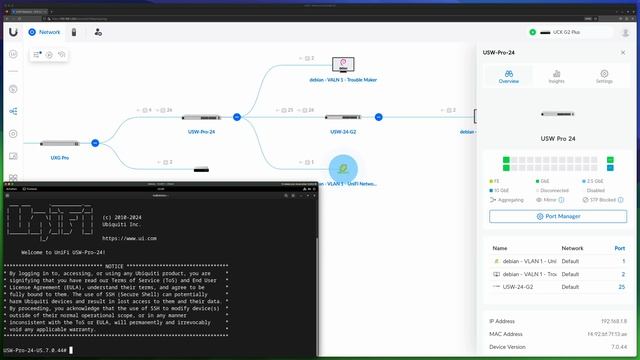Collapse the USW-24-G2 branch node
The height and width of the screenshot is (360, 640).
pos(378,117)
